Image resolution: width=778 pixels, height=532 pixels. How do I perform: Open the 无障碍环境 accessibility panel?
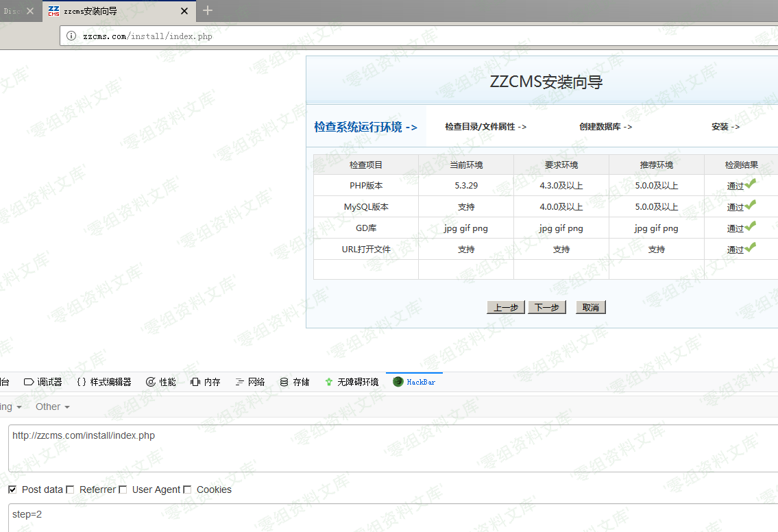click(352, 382)
